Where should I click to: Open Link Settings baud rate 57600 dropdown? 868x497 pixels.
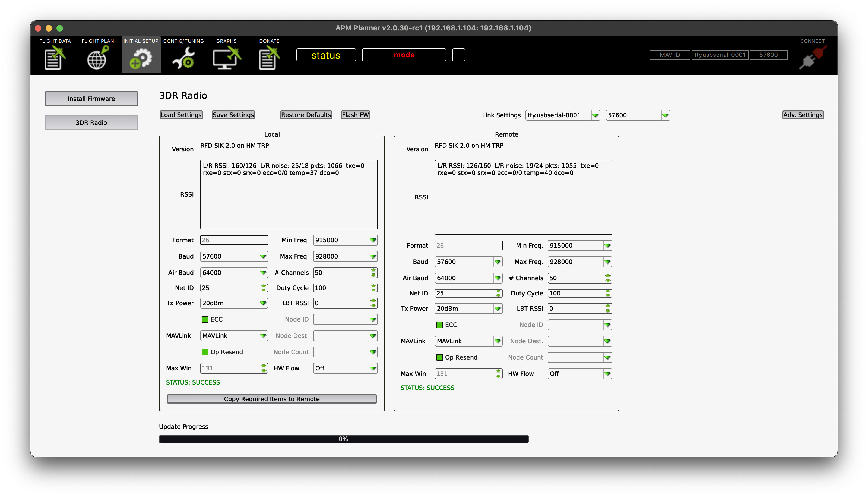(638, 115)
